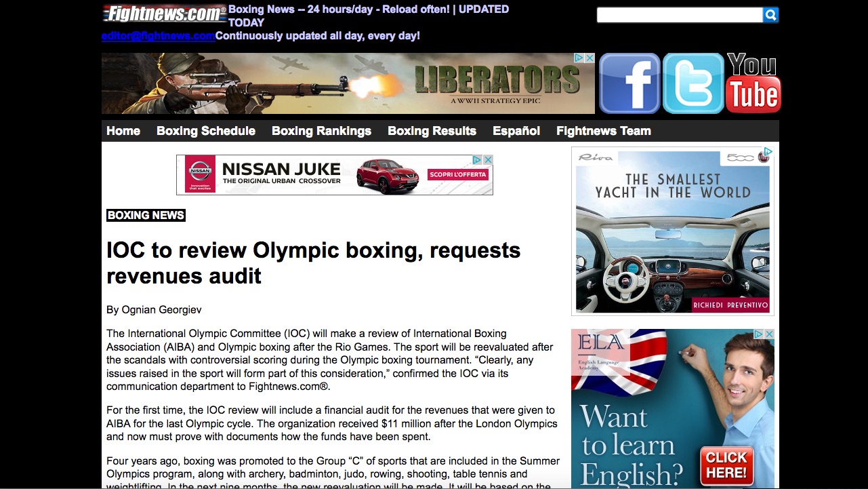Open the YouTube logo icon
Screen dimensions: 868x489
point(753,83)
